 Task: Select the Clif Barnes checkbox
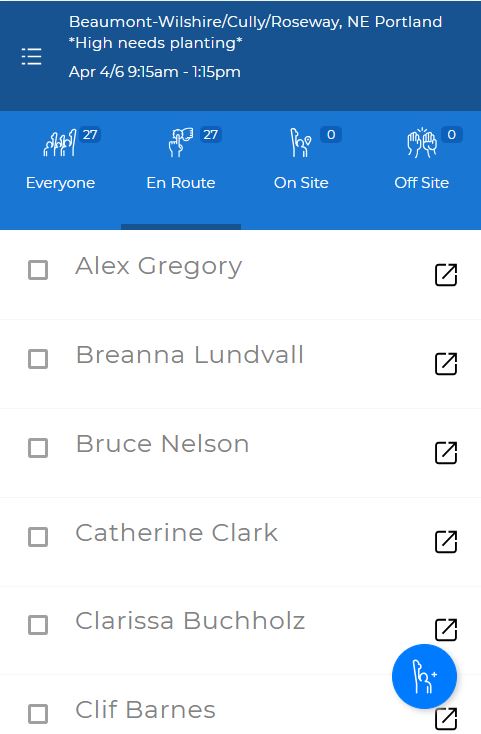pyautogui.click(x=38, y=714)
